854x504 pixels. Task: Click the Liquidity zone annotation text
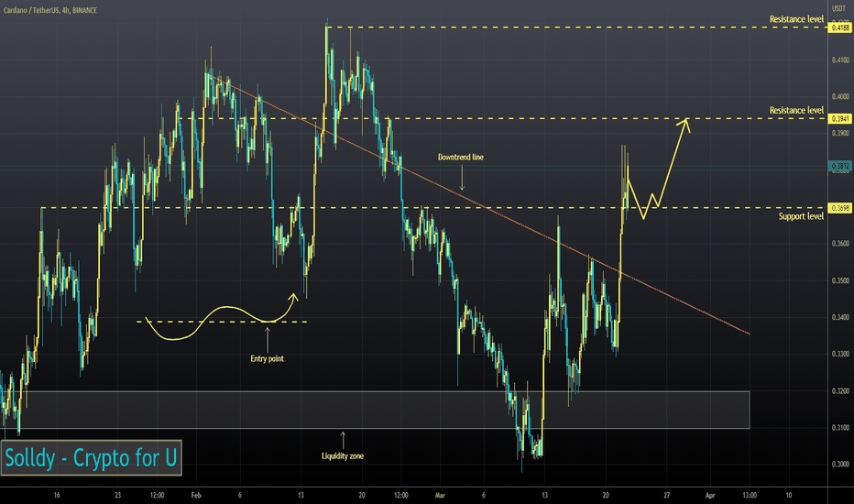[x=343, y=456]
